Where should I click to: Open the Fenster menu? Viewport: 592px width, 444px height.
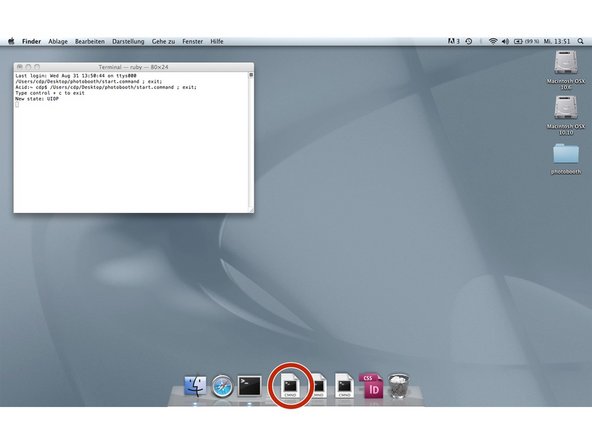[193, 42]
